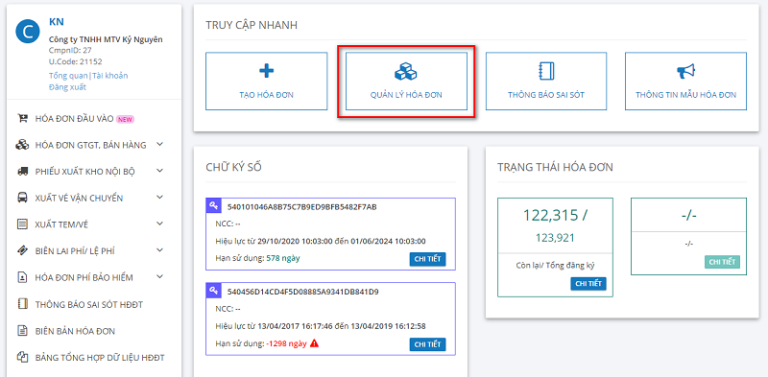Viewport: 768px width, 377px height.
Task: Click serial text 540456D14CD4F5D08885A9341DB841D9
Action: click(303, 292)
